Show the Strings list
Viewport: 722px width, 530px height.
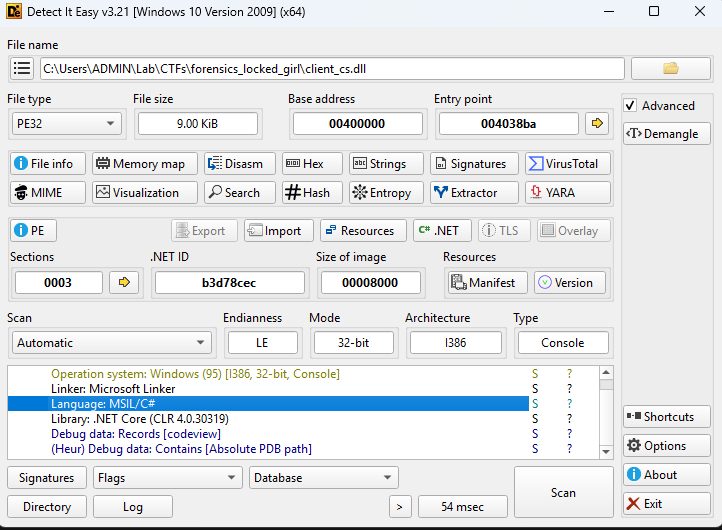pos(386,163)
